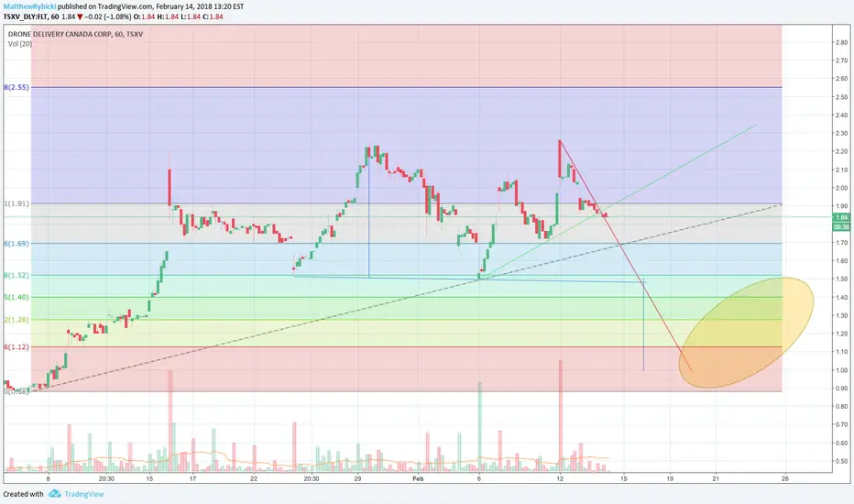Click the 2.80 price axis label
Viewport: 854px width, 504px height.
pyautogui.click(x=841, y=42)
